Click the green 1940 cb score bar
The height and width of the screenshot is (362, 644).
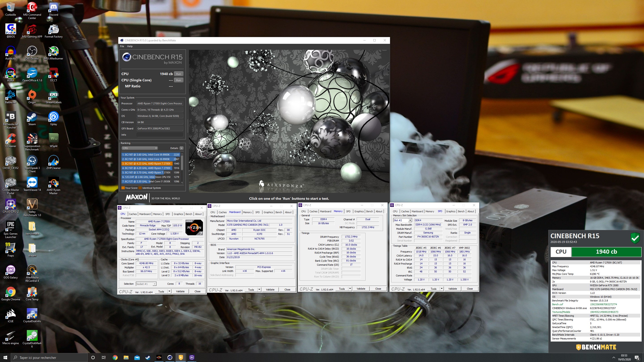pyautogui.click(x=606, y=252)
